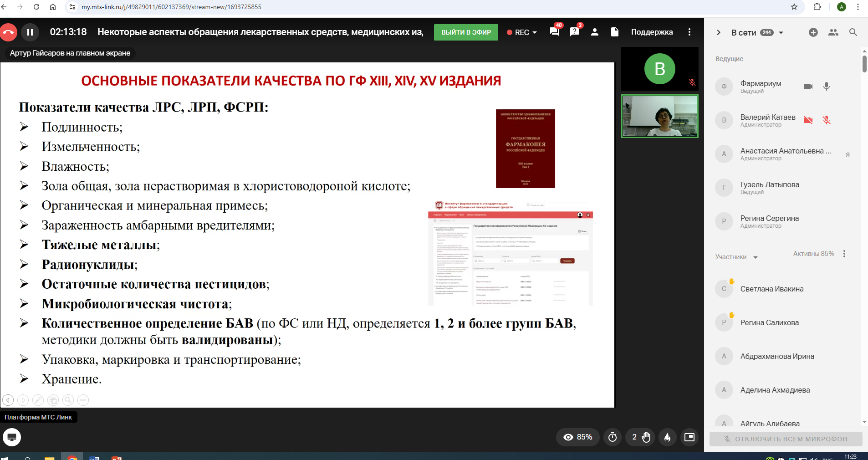This screenshot has width=868, height=460.
Task: Select the slide drawing pen tool
Action: click(38, 400)
